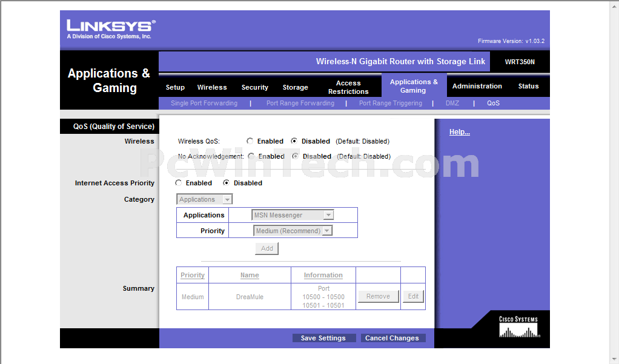Enable Internet Access Priority

[x=179, y=183]
